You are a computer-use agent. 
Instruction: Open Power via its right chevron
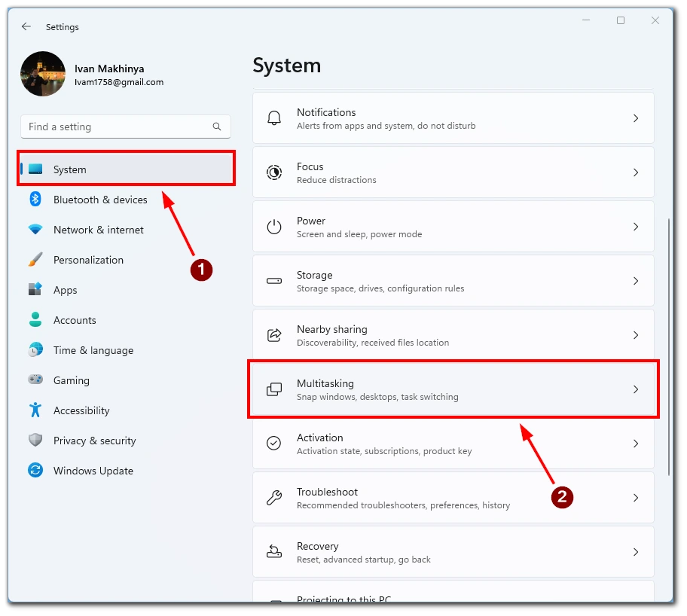636,227
